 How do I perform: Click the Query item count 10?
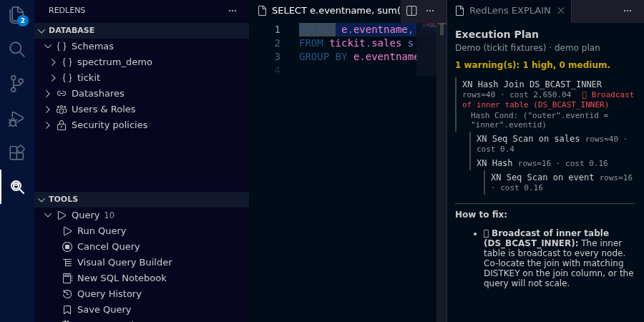109,215
